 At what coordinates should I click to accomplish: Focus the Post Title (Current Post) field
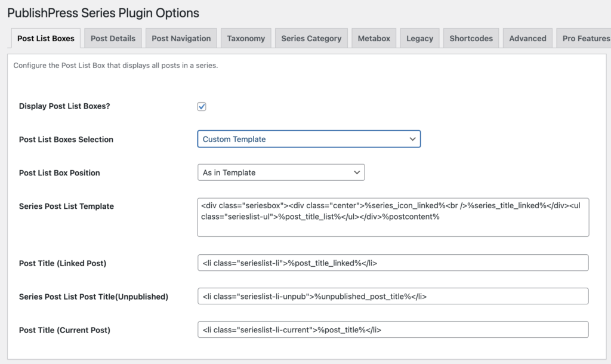coord(393,330)
